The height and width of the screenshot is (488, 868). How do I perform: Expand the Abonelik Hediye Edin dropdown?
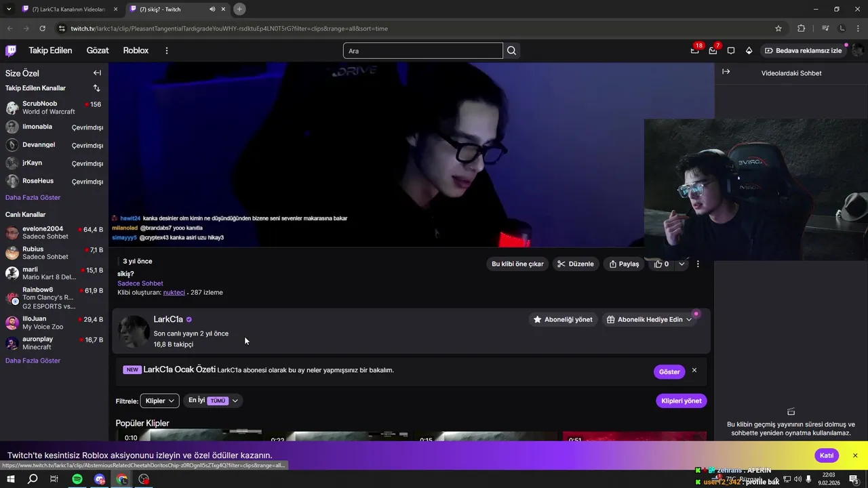click(x=688, y=319)
